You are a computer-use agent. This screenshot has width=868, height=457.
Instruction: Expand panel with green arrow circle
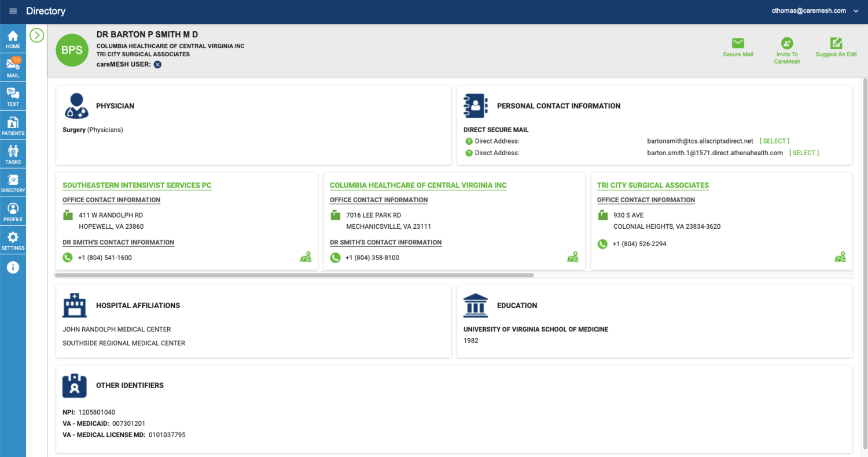36,35
